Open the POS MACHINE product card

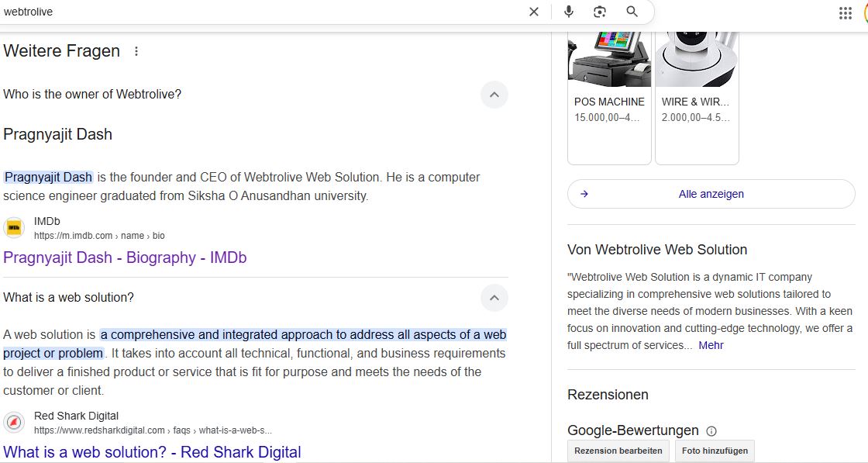[x=609, y=98]
